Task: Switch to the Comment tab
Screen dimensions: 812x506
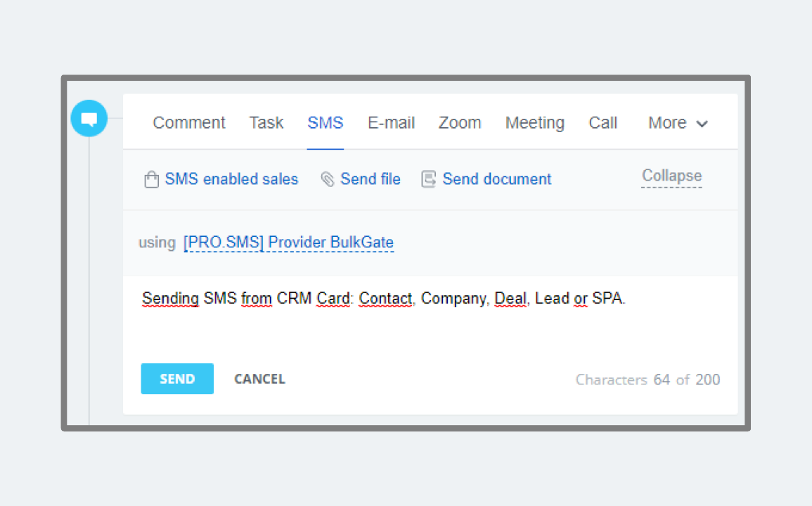Action: (189, 123)
